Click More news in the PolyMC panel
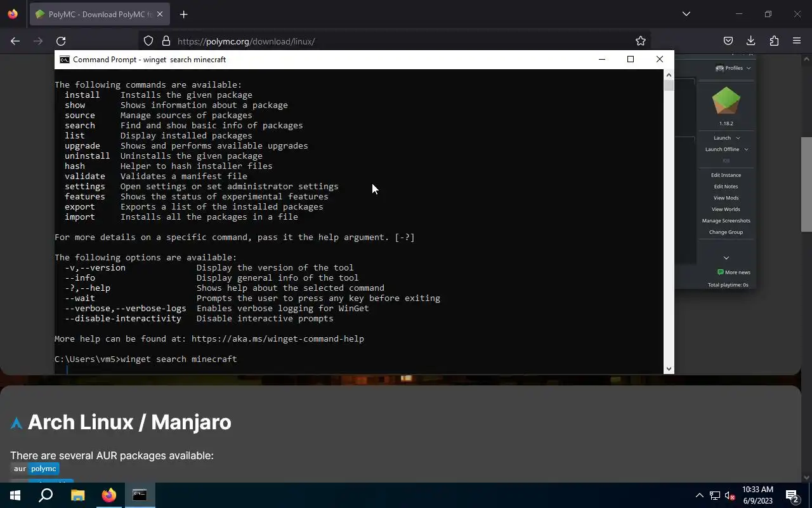 (x=734, y=272)
